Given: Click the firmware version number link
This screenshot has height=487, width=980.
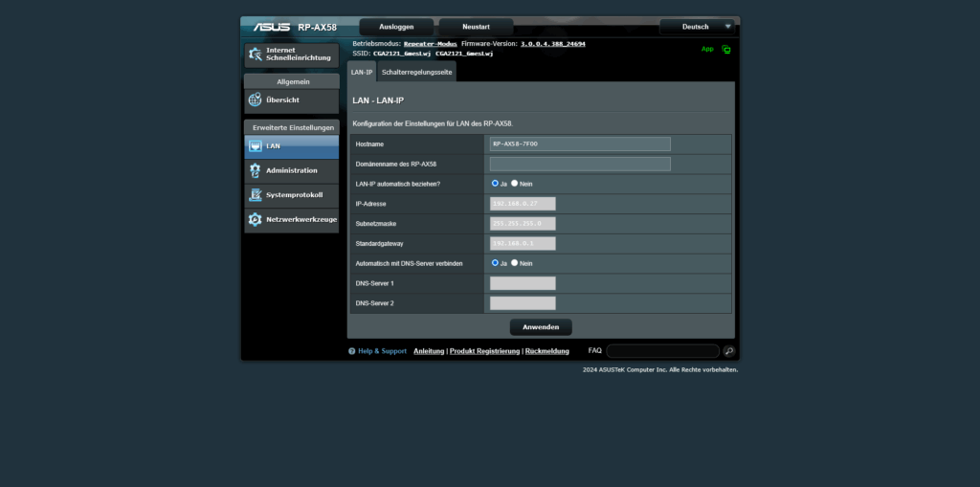Looking at the screenshot, I should pos(553,44).
